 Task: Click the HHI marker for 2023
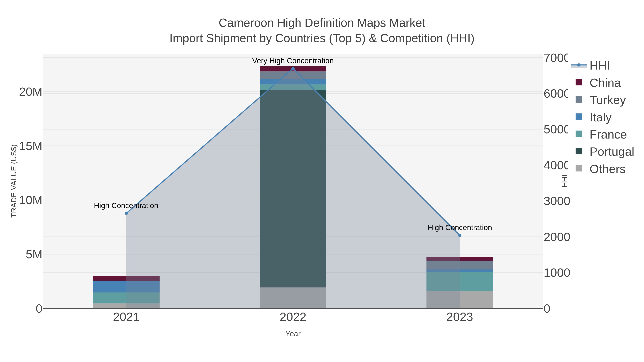(x=460, y=235)
